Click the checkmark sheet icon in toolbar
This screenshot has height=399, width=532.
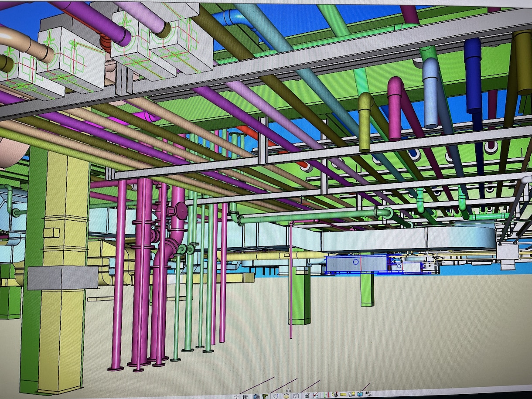point(296,396)
